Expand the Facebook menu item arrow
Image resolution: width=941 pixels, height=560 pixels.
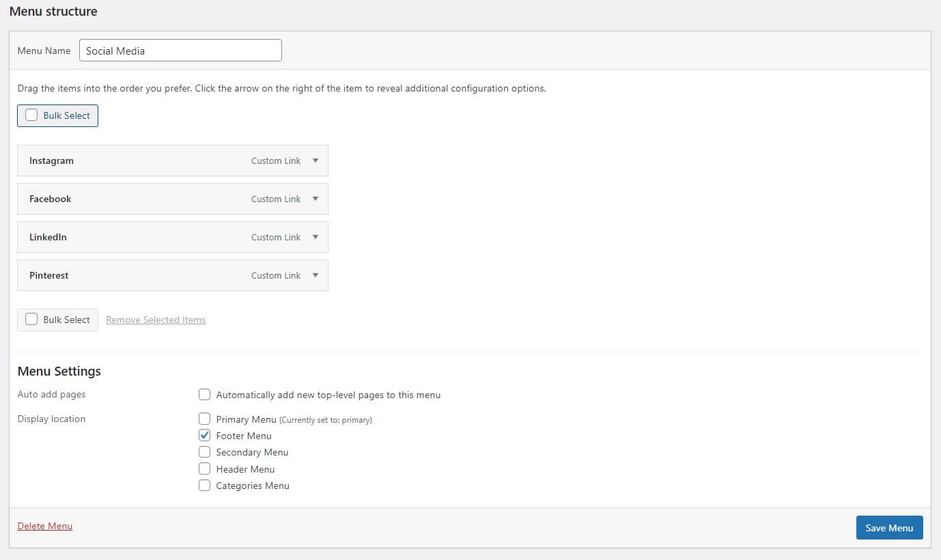click(x=315, y=199)
